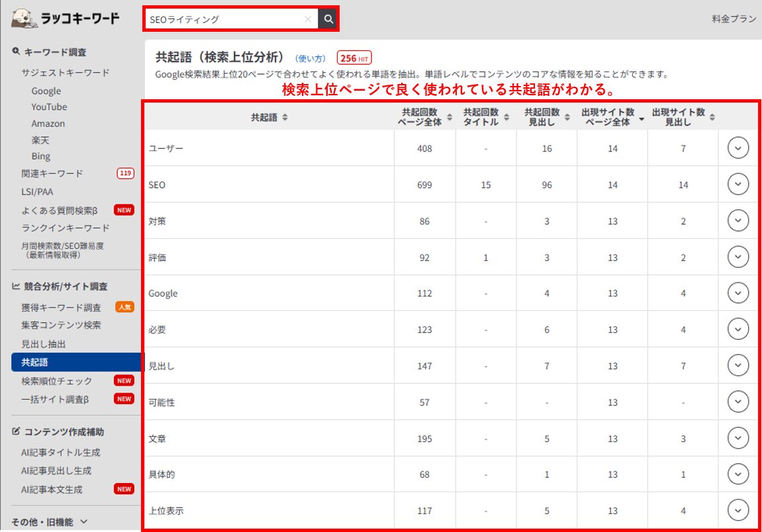Sort by 共起回数 タイトル column
This screenshot has height=532, width=762.
(506, 117)
